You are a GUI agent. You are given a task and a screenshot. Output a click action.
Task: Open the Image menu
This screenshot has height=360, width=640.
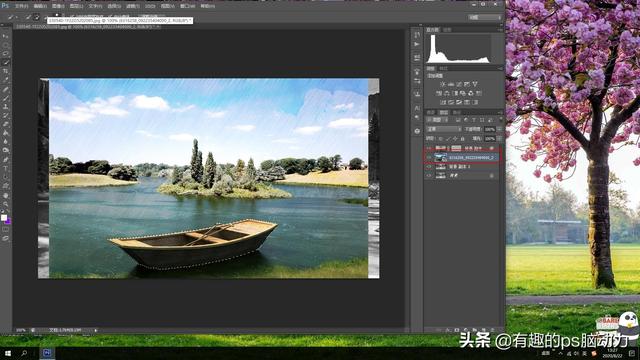tap(58, 6)
